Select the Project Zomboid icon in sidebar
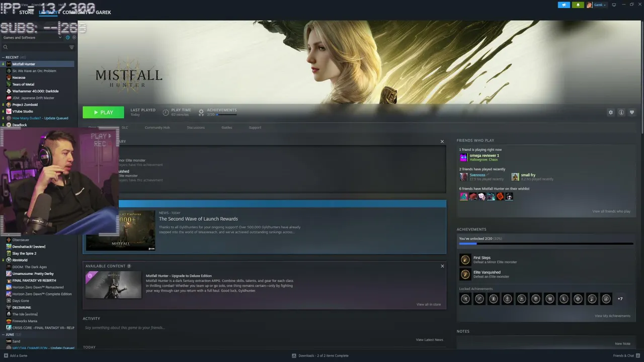This screenshot has width=644, height=362. pyautogui.click(x=9, y=105)
